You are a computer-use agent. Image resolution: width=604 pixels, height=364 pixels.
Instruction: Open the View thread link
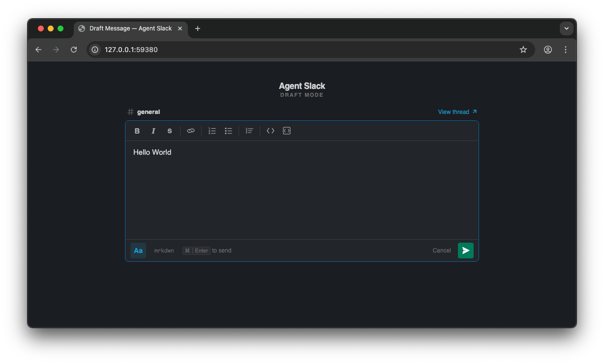[457, 112]
